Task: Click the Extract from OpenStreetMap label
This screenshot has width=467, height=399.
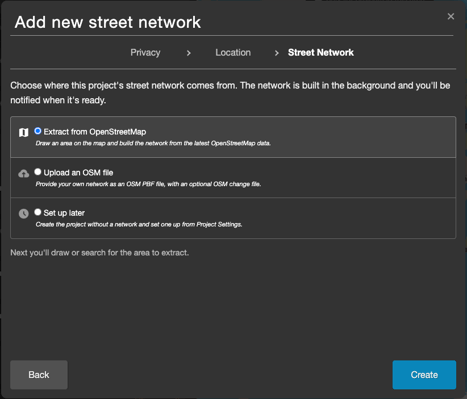Action: (95, 132)
